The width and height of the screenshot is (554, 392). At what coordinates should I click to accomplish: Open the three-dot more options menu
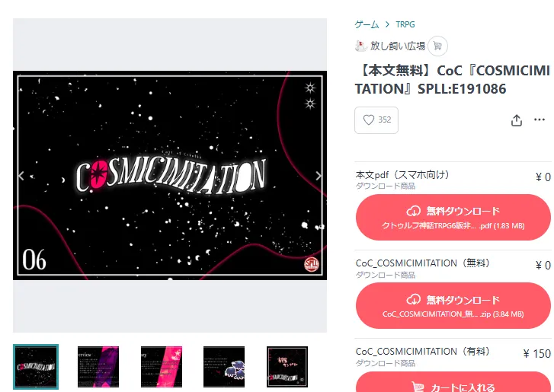[540, 120]
